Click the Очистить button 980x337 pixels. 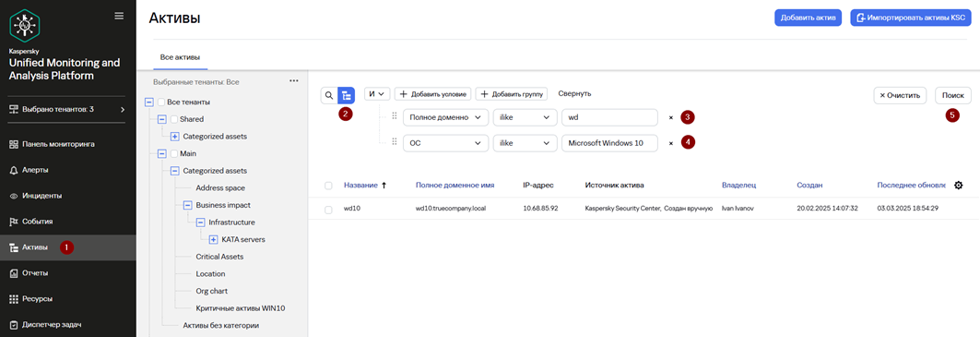[x=900, y=95]
